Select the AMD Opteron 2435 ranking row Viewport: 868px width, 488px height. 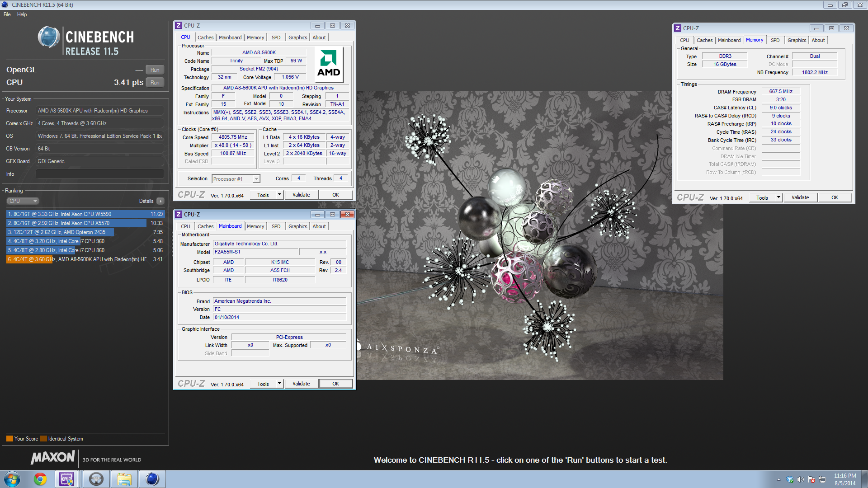pos(85,232)
